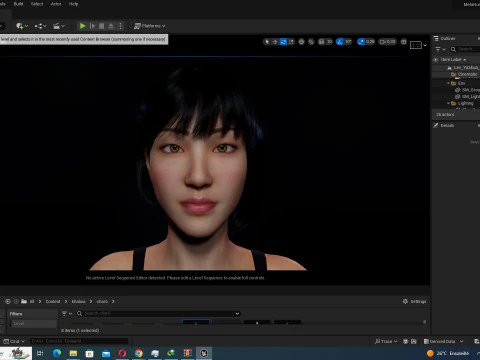Click the Stop simulation square button

point(102,26)
